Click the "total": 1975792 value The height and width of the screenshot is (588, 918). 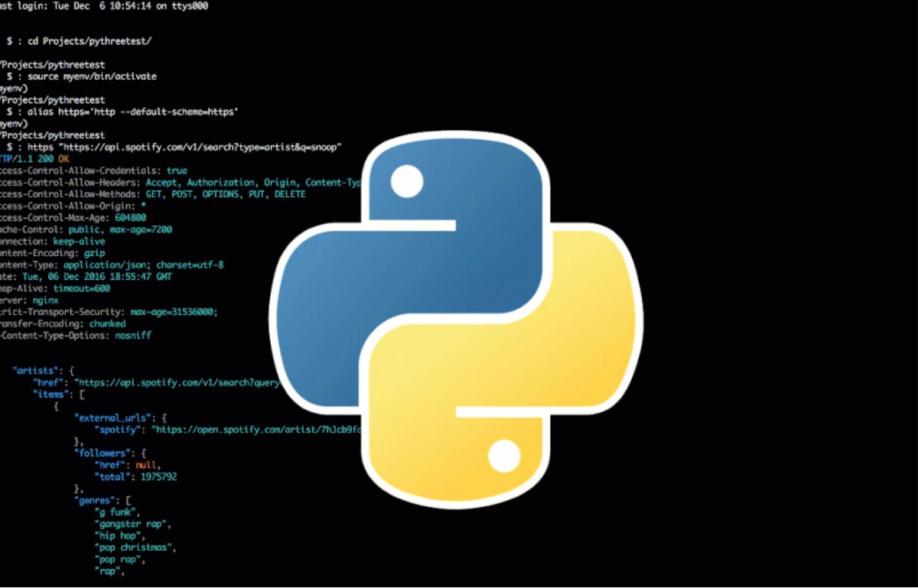pos(135,477)
